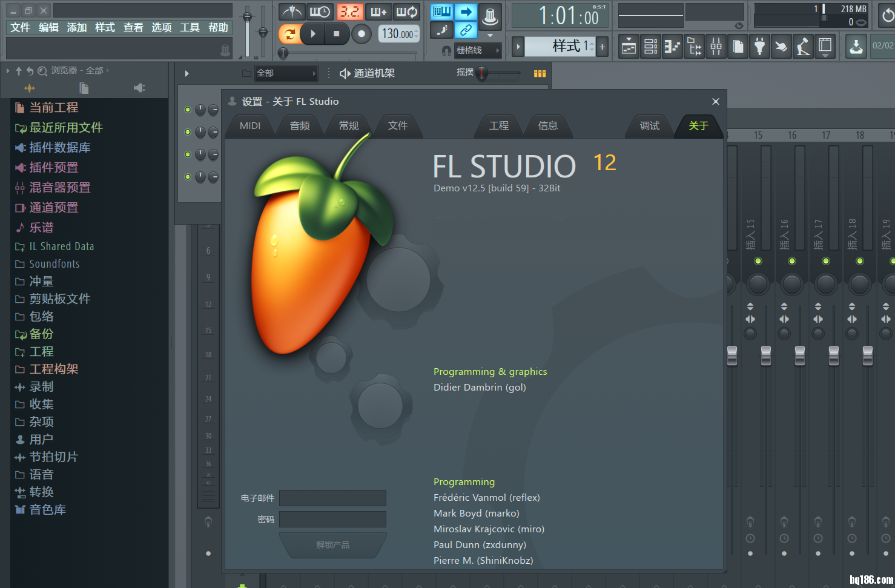The height and width of the screenshot is (588, 895).
Task: Click the channel rack menu arrow
Action: [187, 73]
